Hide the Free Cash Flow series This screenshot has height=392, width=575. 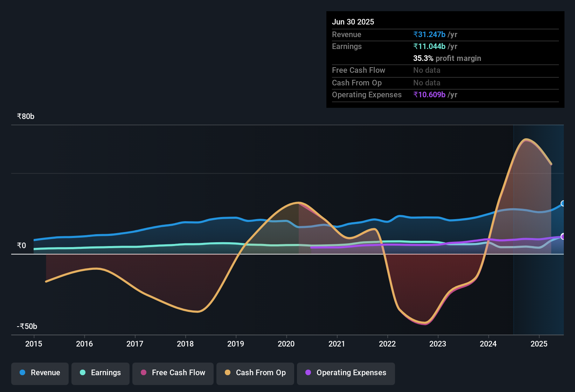click(173, 373)
